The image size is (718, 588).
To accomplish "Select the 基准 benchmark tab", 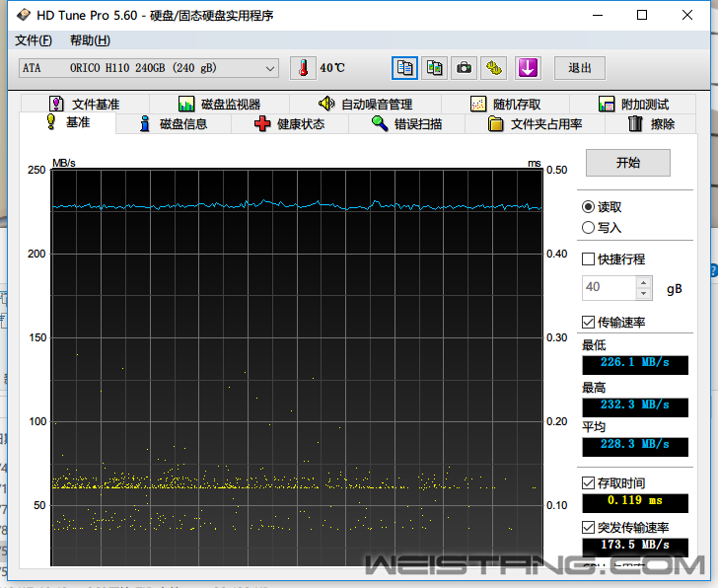I will point(68,122).
